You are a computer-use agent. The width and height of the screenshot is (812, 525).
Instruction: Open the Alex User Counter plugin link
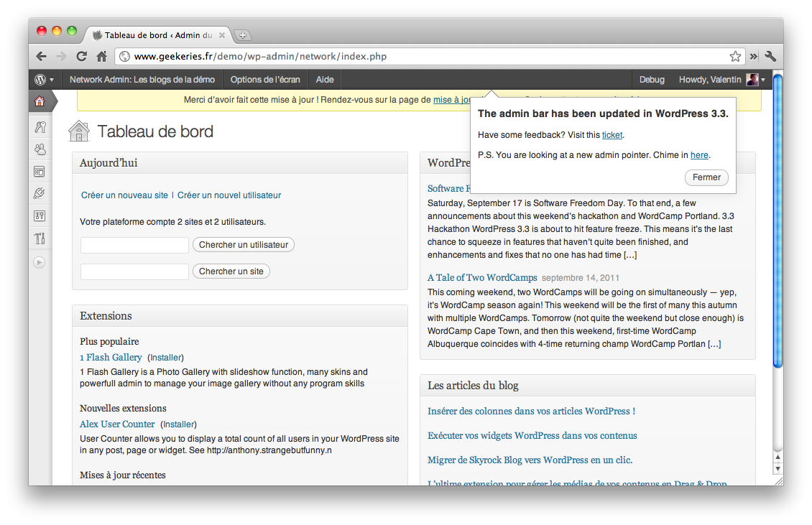[117, 424]
